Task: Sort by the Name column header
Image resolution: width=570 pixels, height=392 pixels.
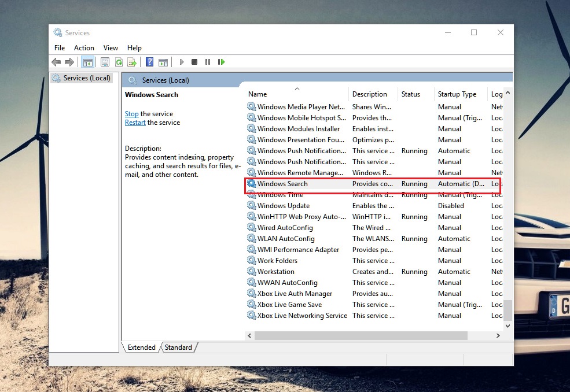Action: (297, 94)
